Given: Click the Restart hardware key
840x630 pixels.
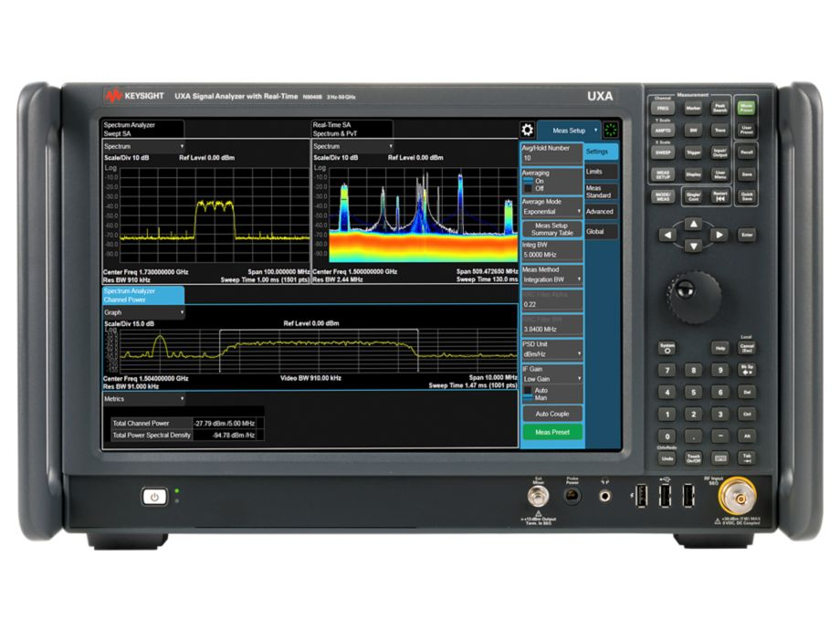Looking at the screenshot, I should pos(720,196).
